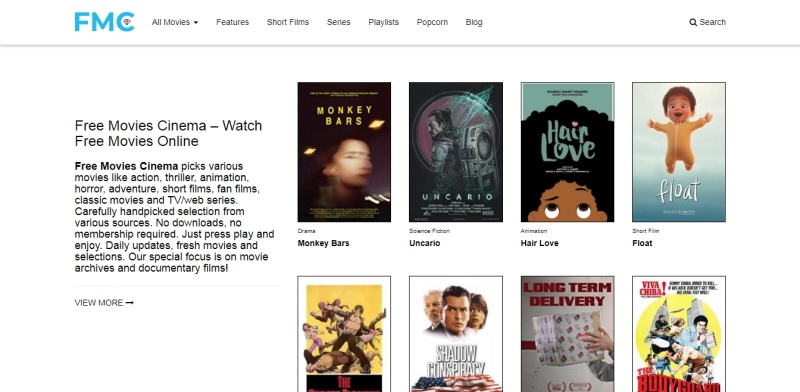Open the Long Term Delivery poster
800x392 pixels.
567,334
